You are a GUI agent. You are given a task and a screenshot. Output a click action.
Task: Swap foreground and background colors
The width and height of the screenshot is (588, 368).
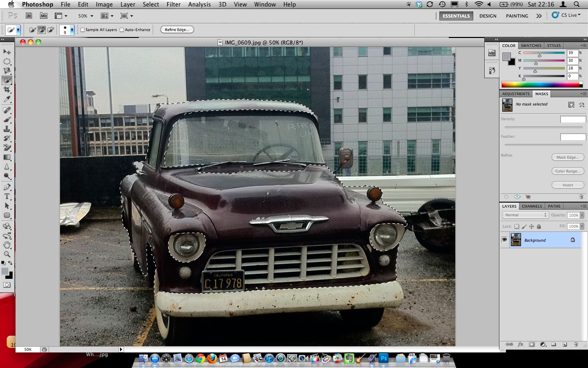pos(10,263)
